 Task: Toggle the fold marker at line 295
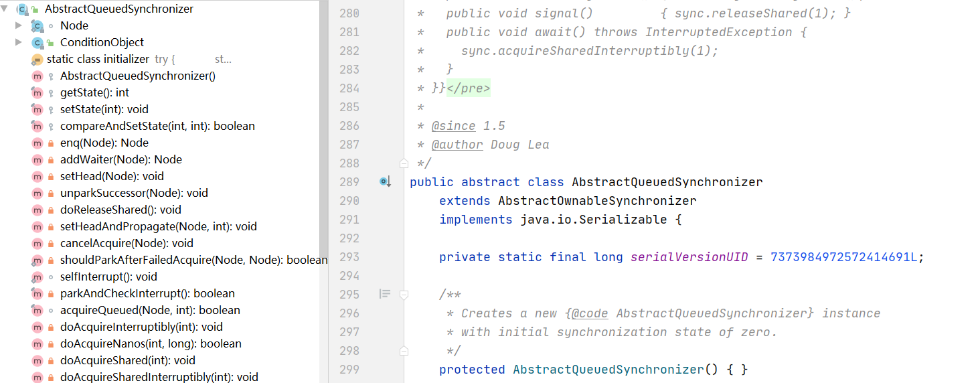tap(404, 295)
